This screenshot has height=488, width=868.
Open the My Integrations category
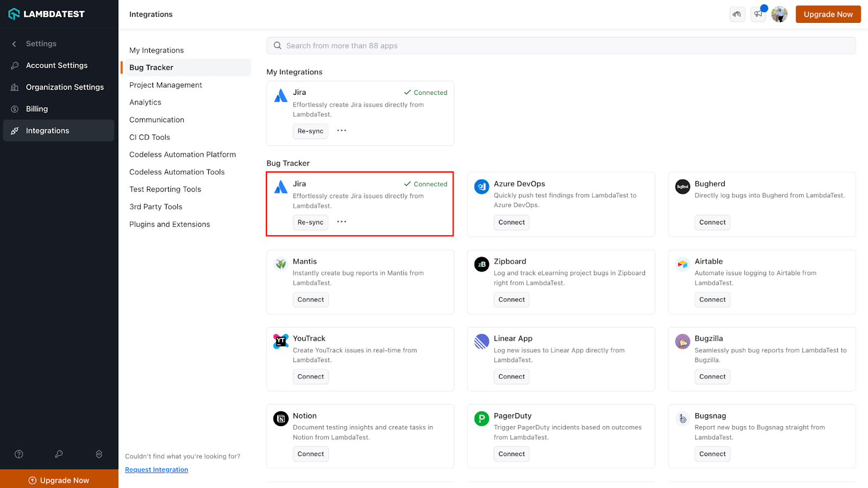(156, 50)
